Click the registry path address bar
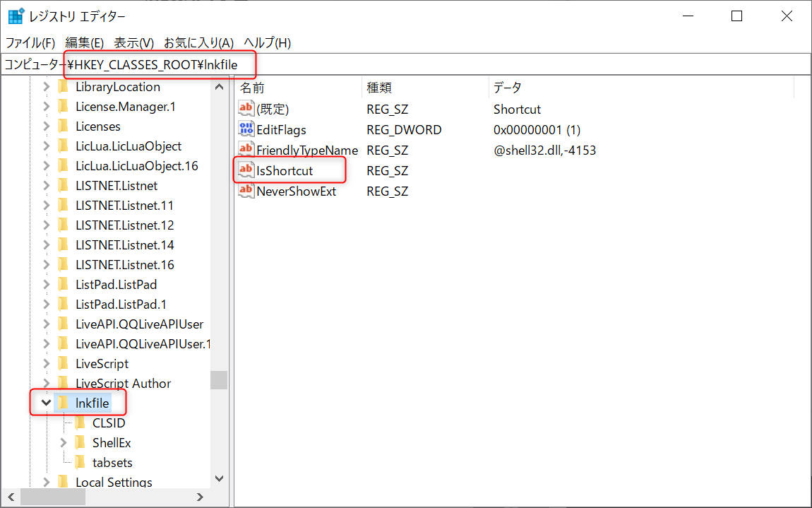Screen dimensions: 812x508 494,65
